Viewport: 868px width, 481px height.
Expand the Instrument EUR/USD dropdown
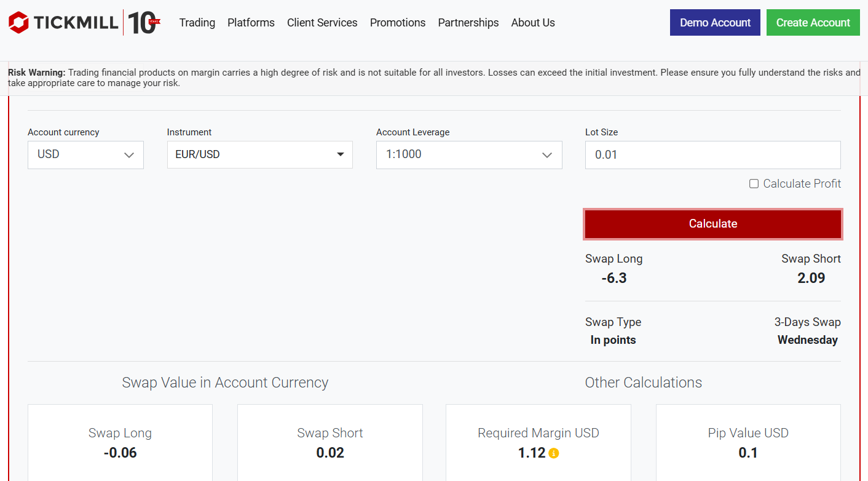259,155
